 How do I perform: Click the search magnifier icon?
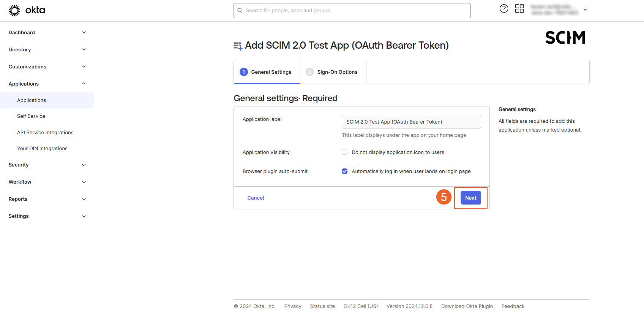coord(240,11)
